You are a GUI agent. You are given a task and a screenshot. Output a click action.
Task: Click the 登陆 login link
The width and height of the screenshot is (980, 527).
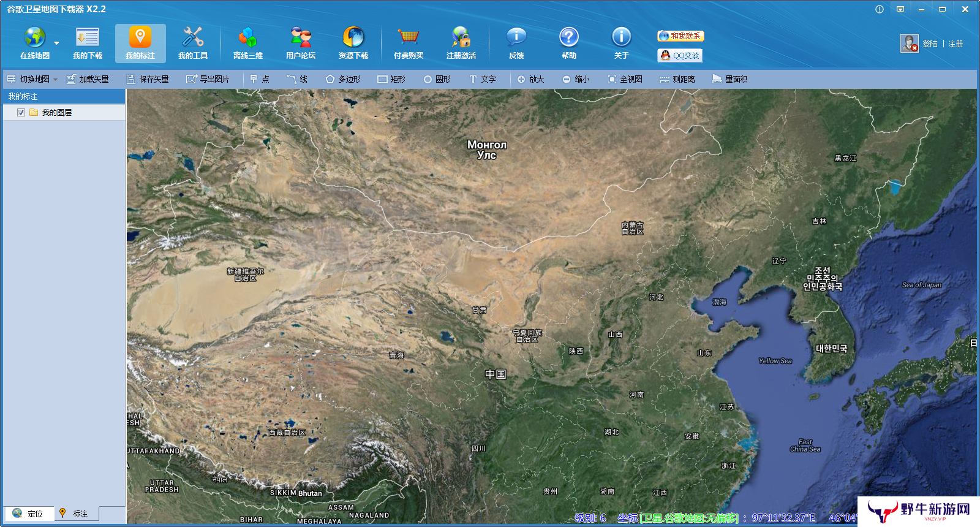[x=930, y=44]
